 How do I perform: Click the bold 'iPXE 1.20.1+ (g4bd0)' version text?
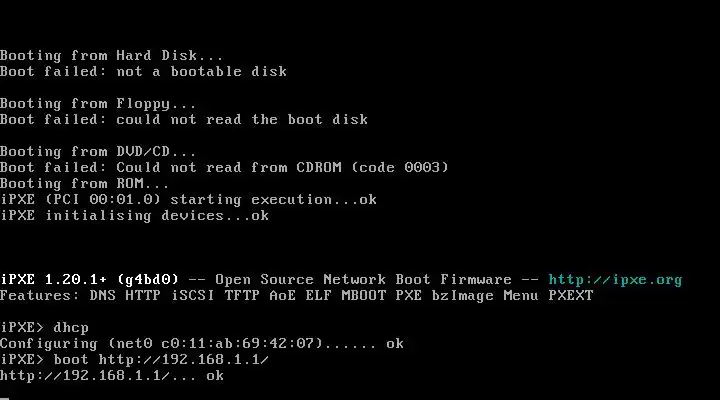pyautogui.click(x=89, y=280)
